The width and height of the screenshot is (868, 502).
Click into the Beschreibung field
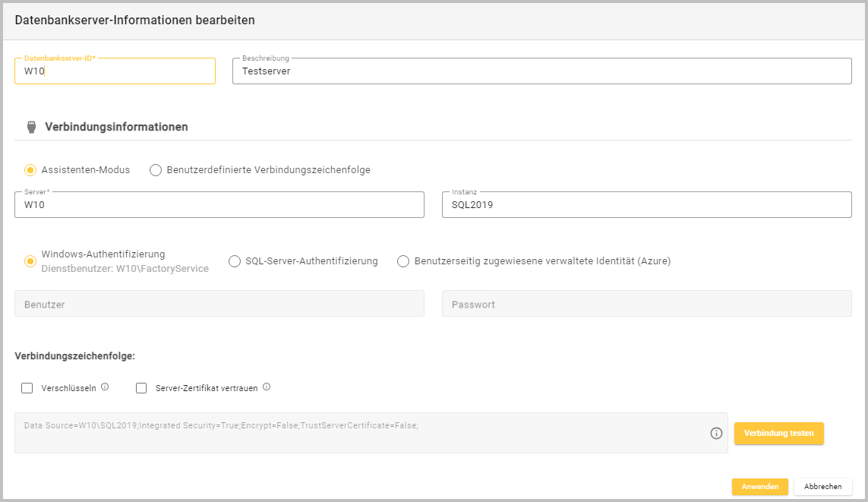coord(541,72)
